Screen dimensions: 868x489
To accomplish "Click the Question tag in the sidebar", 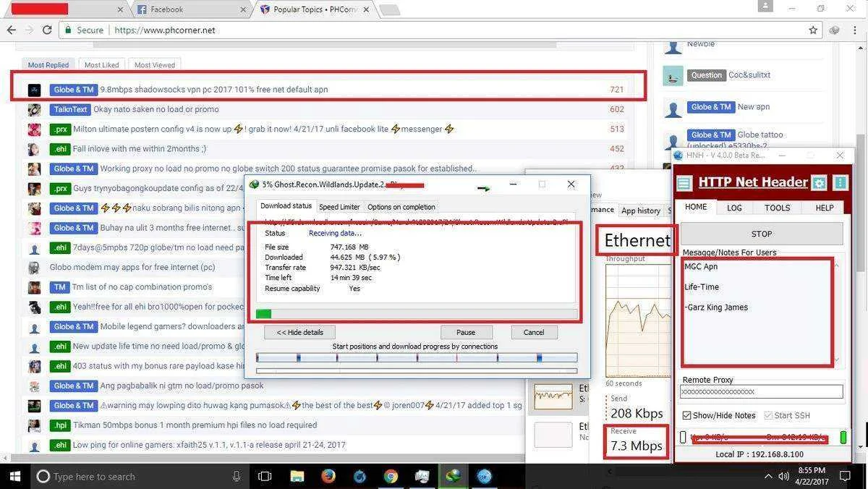I will click(706, 75).
